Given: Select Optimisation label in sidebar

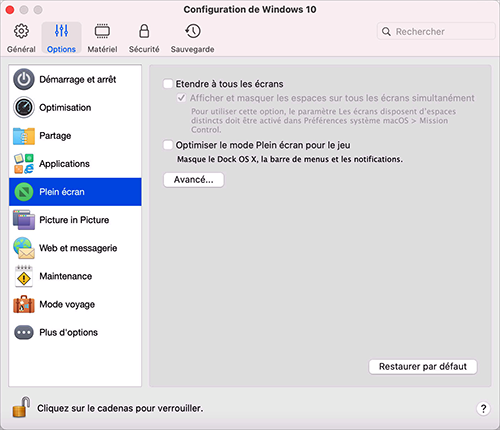Looking at the screenshot, I should pos(65,107).
